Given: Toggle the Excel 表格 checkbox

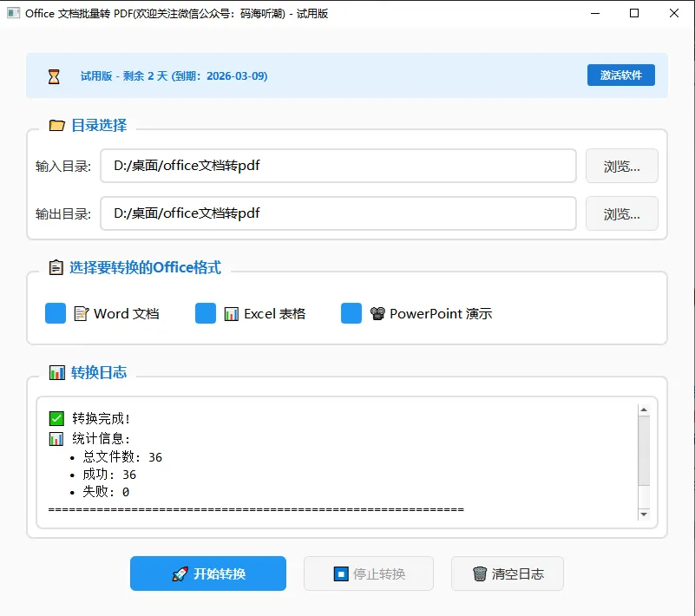Looking at the screenshot, I should tap(206, 313).
